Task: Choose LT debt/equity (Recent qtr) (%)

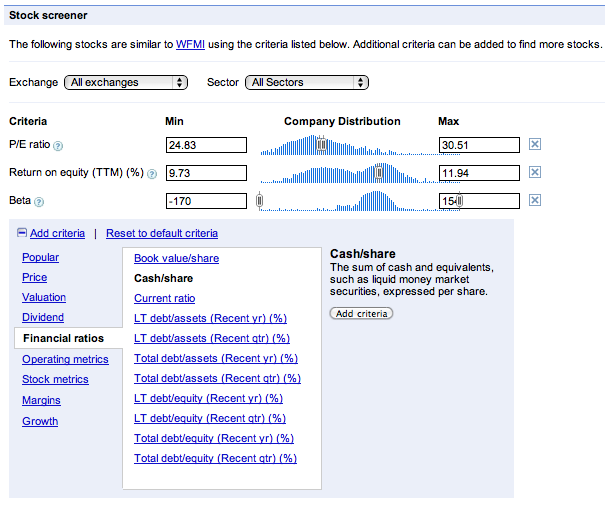Action: (x=210, y=419)
